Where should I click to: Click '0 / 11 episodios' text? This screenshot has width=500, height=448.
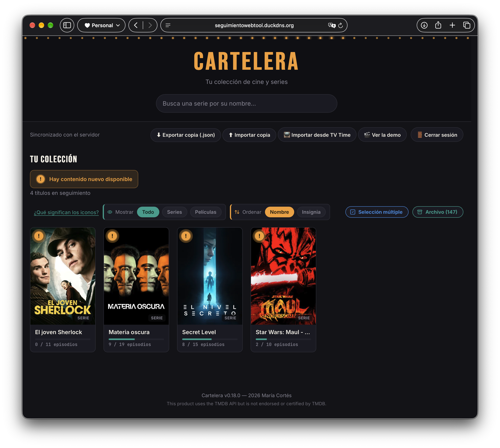point(56,345)
